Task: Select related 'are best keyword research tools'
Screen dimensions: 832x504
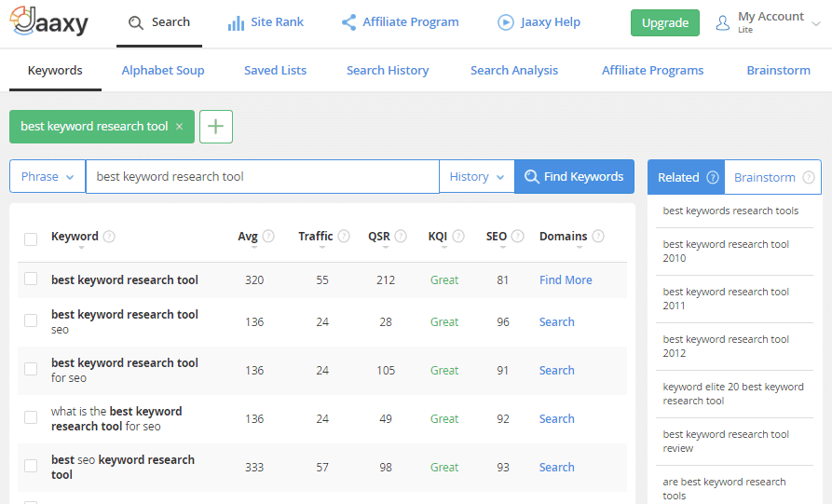Action: click(724, 488)
